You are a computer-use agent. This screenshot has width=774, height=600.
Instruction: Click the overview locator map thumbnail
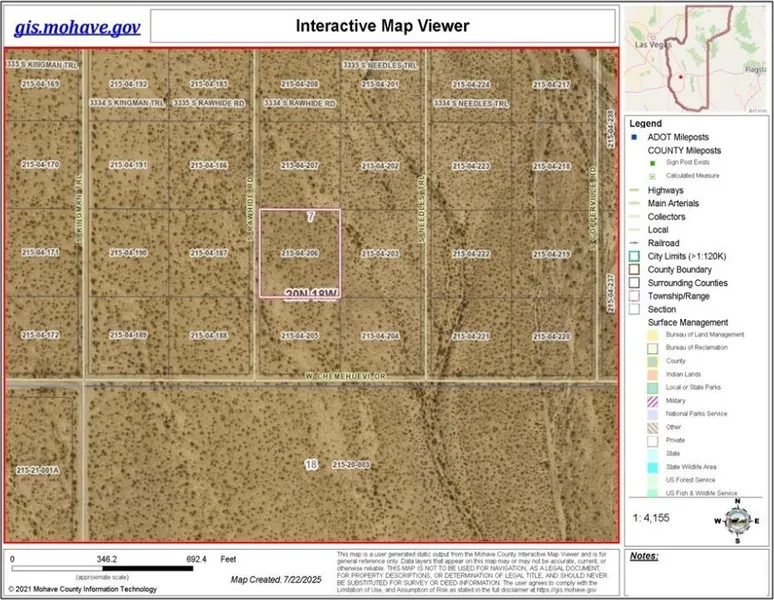coord(695,58)
